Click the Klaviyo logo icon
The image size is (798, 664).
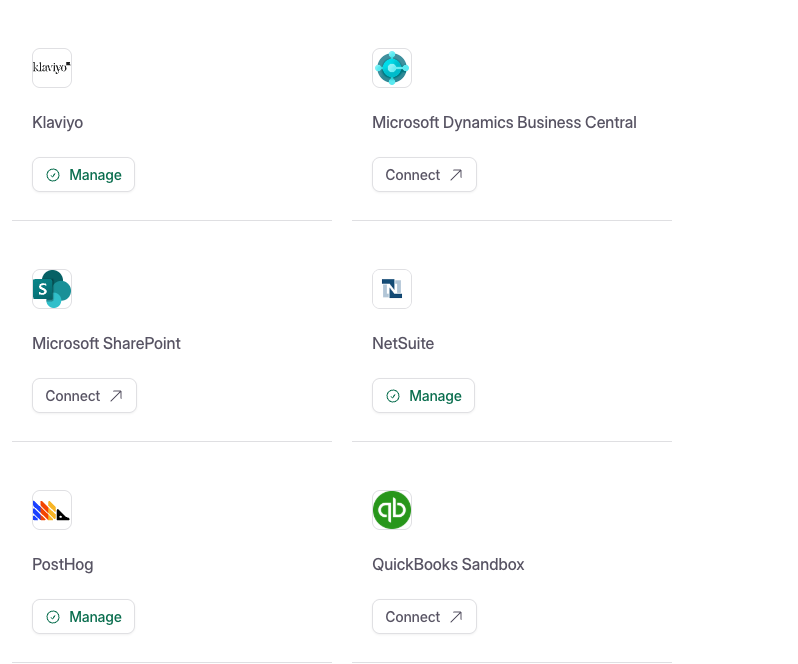click(x=52, y=68)
